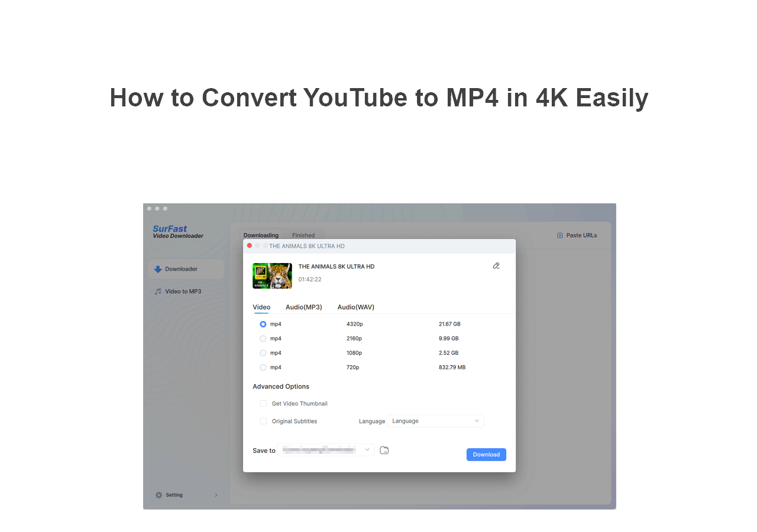The height and width of the screenshot is (532, 757).
Task: Click the pencil edit icon beside video title
Action: tap(496, 266)
